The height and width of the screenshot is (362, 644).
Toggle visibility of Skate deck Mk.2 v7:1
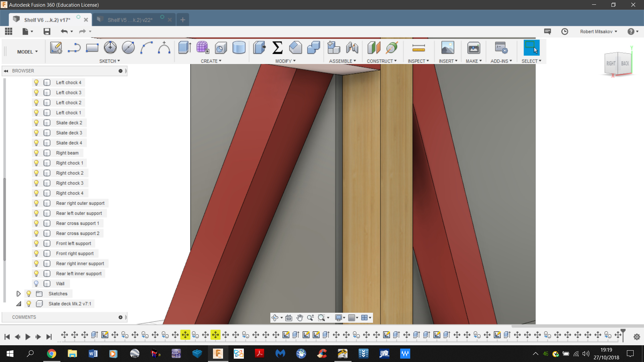pos(29,304)
